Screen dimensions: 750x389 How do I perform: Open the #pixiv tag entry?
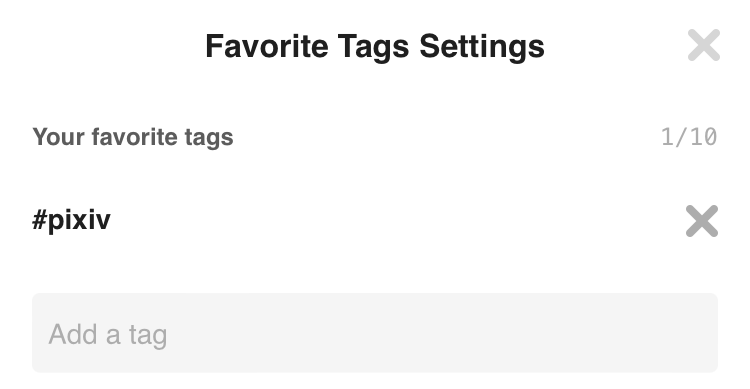pyautogui.click(x=71, y=220)
